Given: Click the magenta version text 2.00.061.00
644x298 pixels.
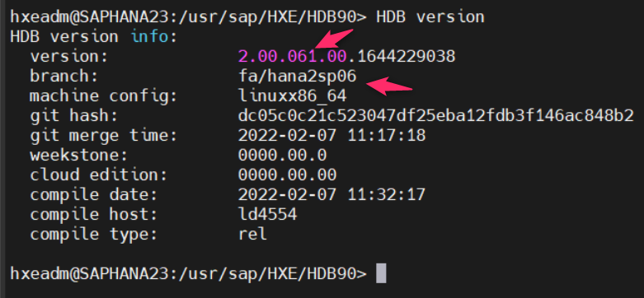Looking at the screenshot, I should click(x=294, y=56).
